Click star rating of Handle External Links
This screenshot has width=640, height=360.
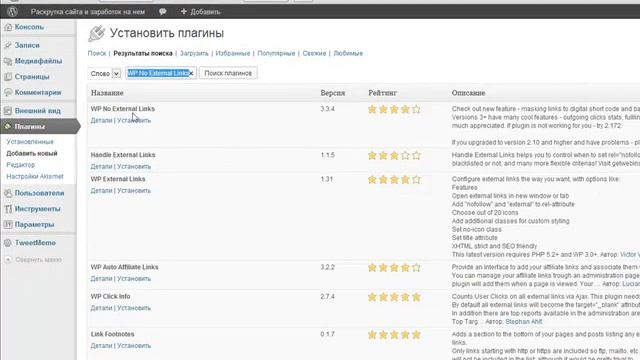click(x=394, y=156)
